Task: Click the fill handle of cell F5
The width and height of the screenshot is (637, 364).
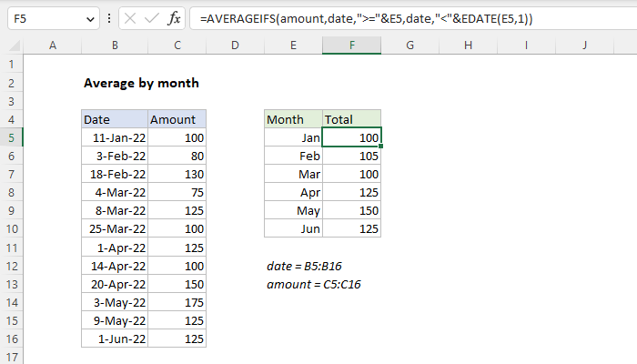Action: click(381, 146)
